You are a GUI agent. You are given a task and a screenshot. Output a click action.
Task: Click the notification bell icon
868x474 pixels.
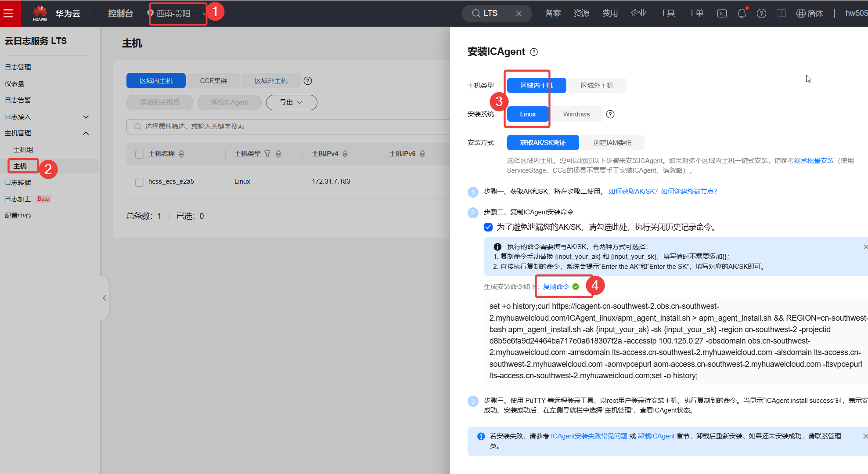[x=742, y=13]
